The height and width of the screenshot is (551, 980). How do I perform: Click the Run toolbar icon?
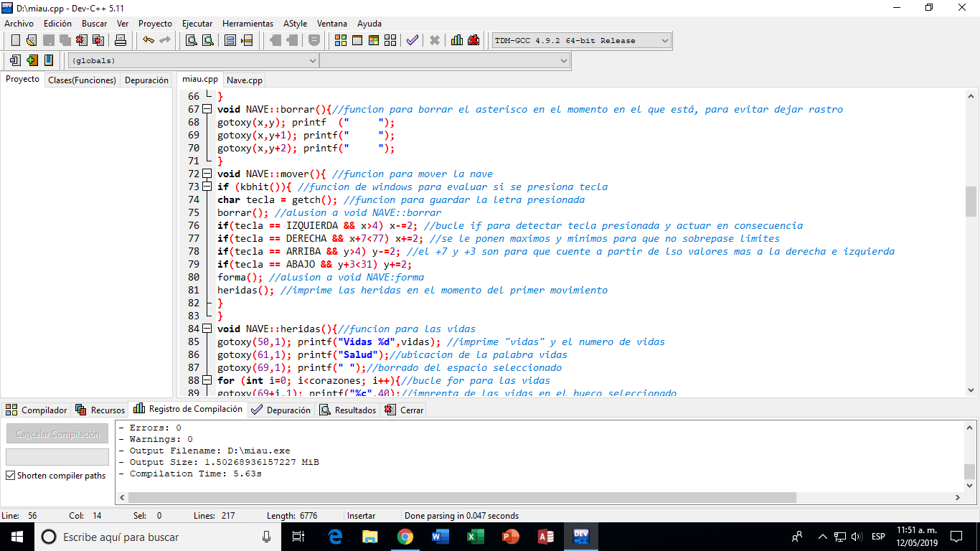[x=357, y=40]
